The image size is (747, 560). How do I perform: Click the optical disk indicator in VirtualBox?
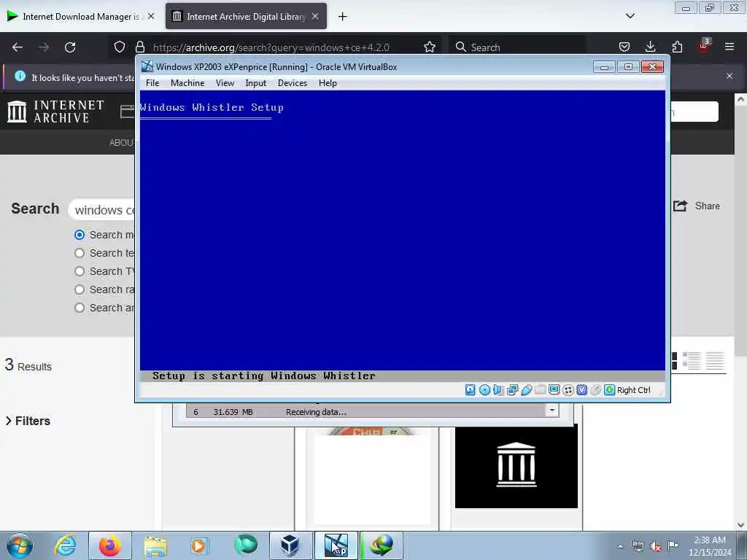click(484, 390)
